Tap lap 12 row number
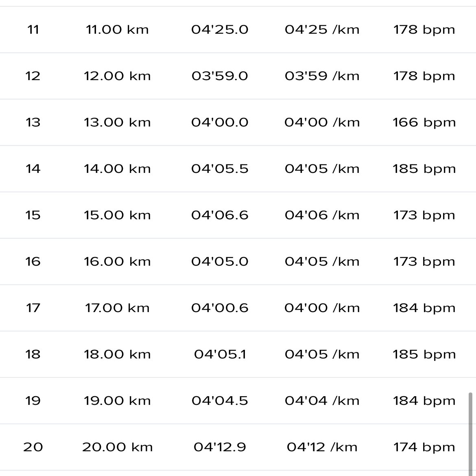 click(x=33, y=76)
